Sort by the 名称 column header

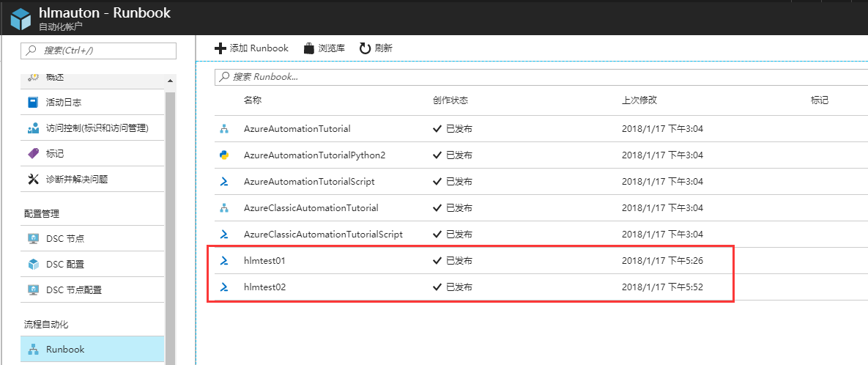point(253,100)
